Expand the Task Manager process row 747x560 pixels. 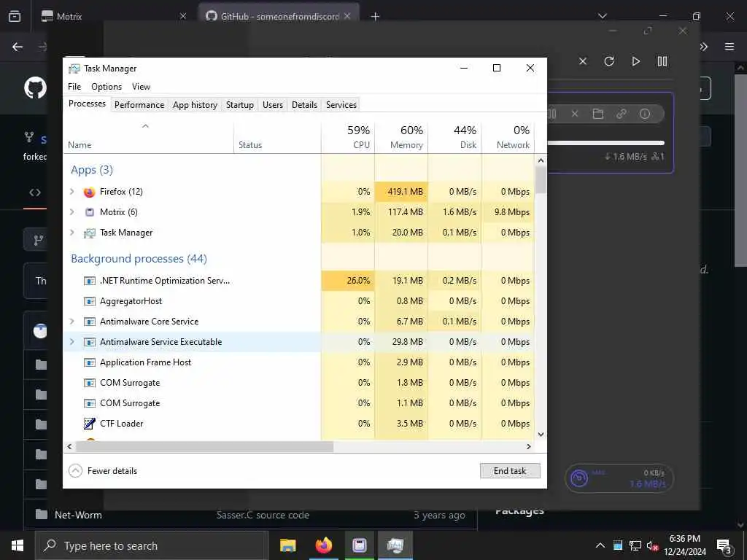pos(72,233)
